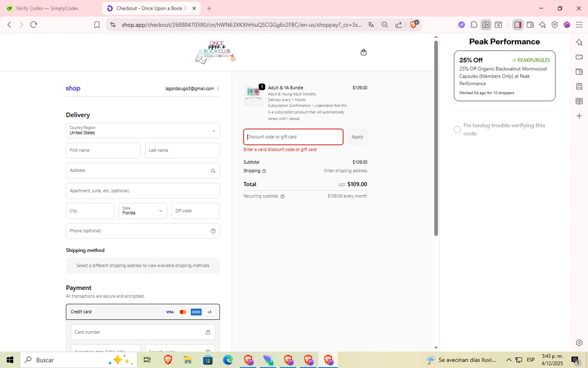
Task: Open the Country/Region dropdown
Action: tap(143, 131)
